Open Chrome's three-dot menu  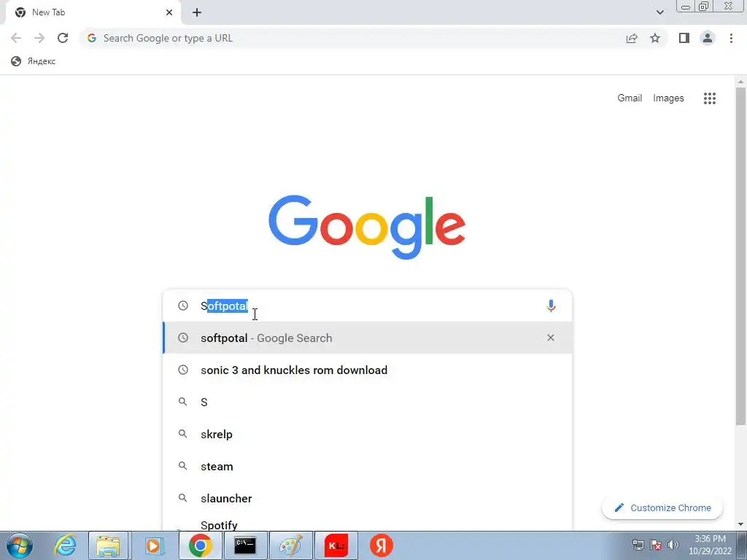731,38
